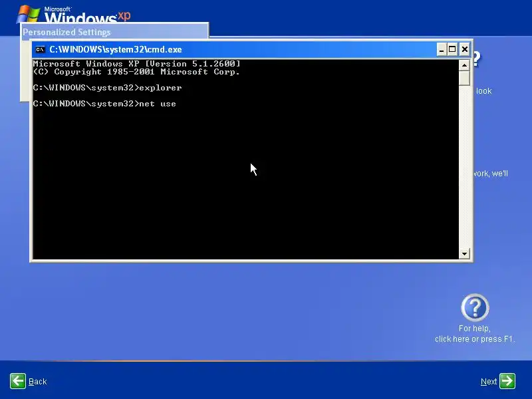
Task: Click the 'net use' command line text
Action: pyautogui.click(x=158, y=104)
